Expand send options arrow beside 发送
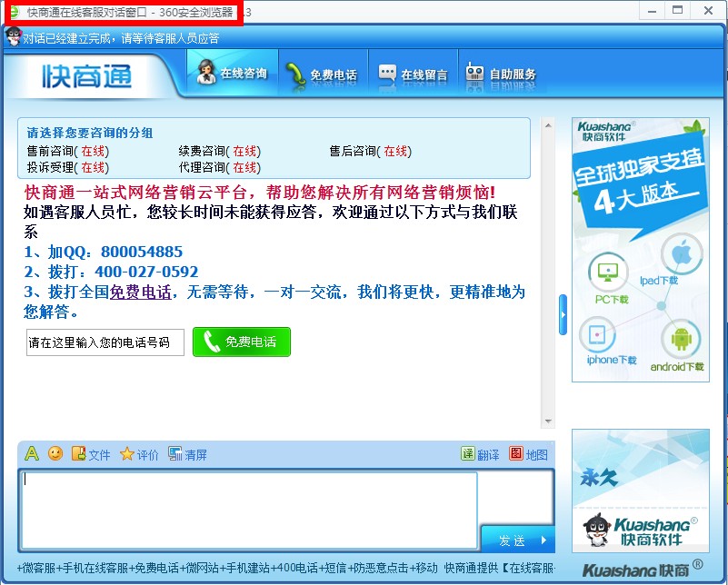The height and width of the screenshot is (585, 728). pos(544,540)
